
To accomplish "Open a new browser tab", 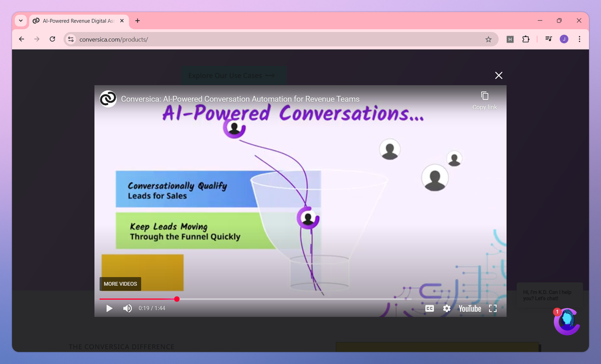I will pyautogui.click(x=137, y=21).
